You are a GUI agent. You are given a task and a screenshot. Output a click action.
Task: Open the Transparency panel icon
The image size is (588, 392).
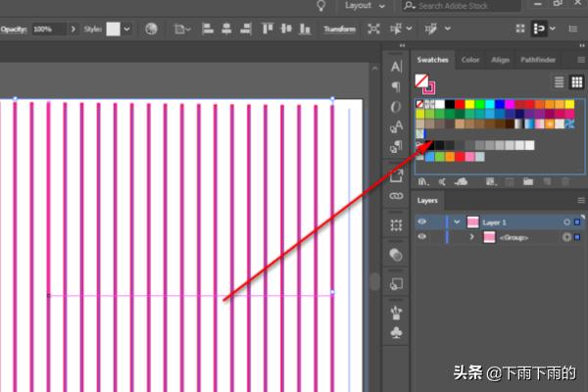[x=396, y=254]
